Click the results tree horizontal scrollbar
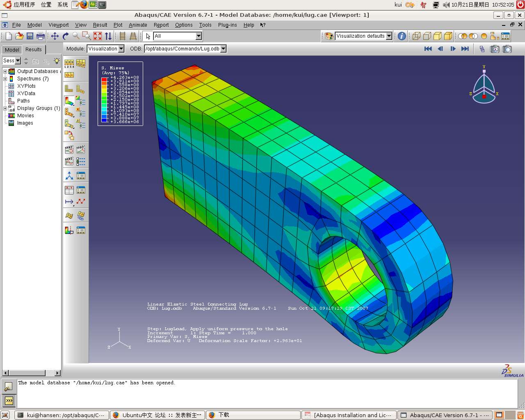525x420 pixels. pos(32,373)
